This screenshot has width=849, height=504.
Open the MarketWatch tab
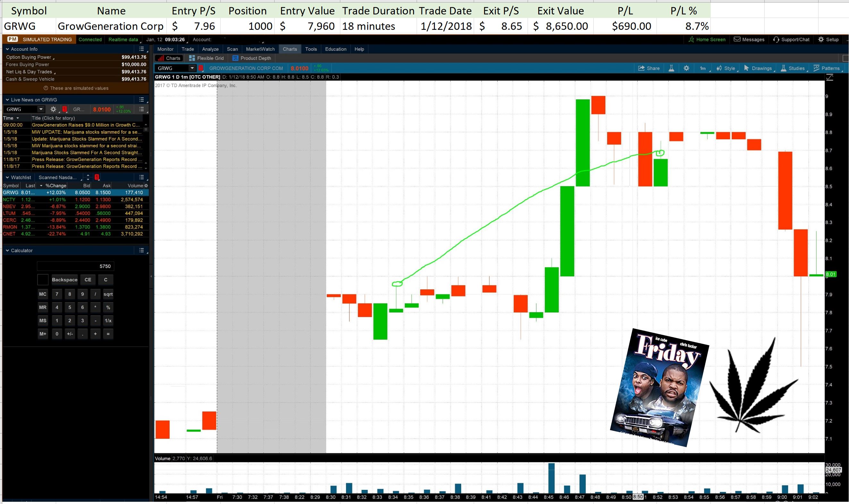(260, 49)
